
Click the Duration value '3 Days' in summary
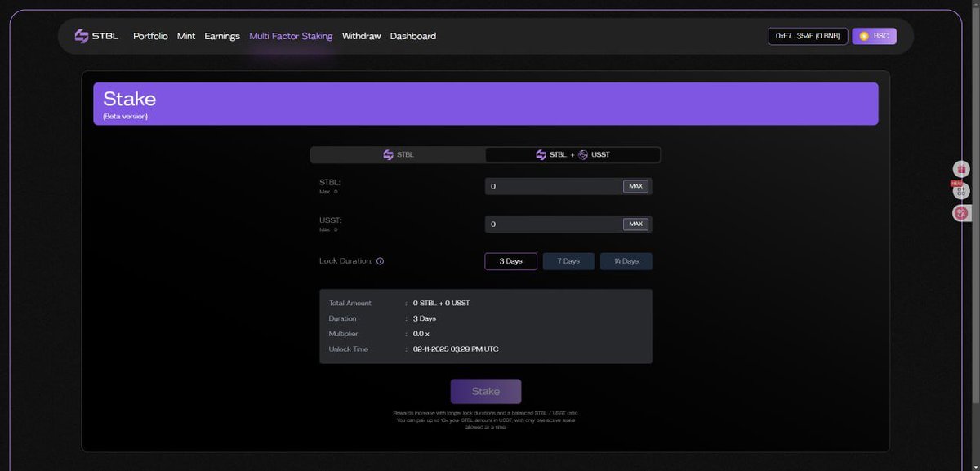tap(425, 318)
